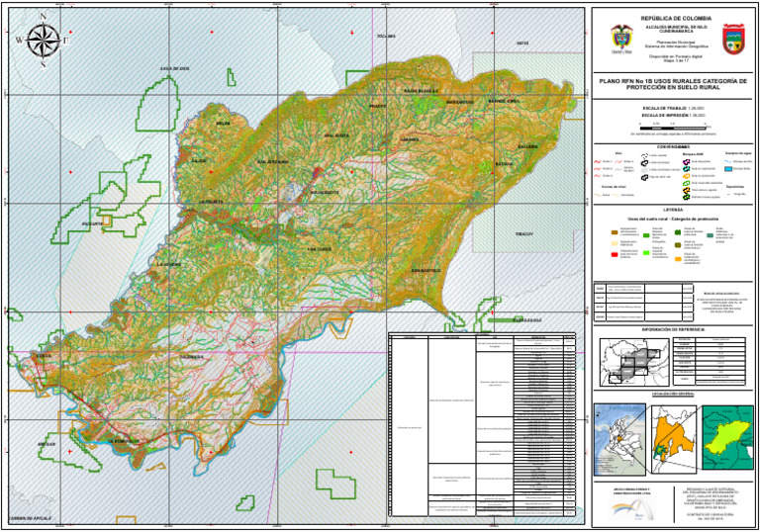760x532 pixels.
Task: Click the 'BUENOS AIRES' vereda label
Action: (504, 101)
